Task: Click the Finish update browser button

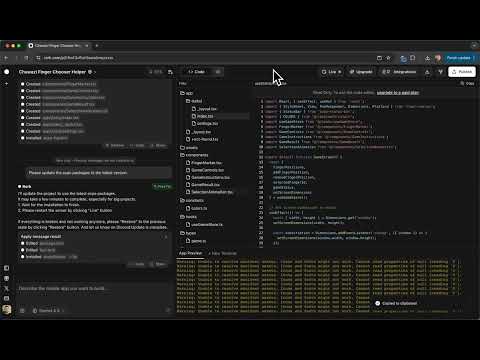Action: tap(461, 58)
